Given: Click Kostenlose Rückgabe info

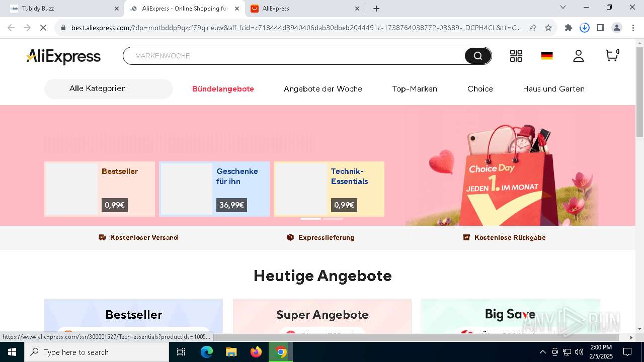Looking at the screenshot, I should 504,237.
